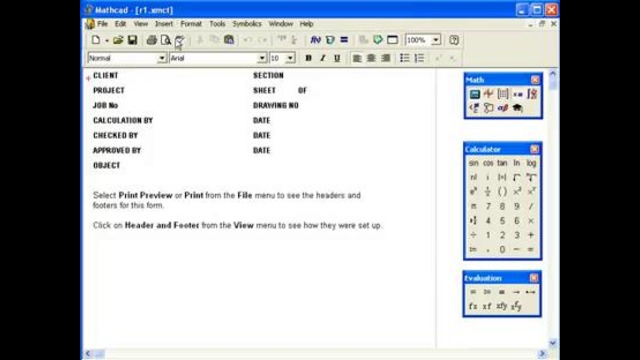Open Graph toolbar from Math palette

tap(489, 94)
